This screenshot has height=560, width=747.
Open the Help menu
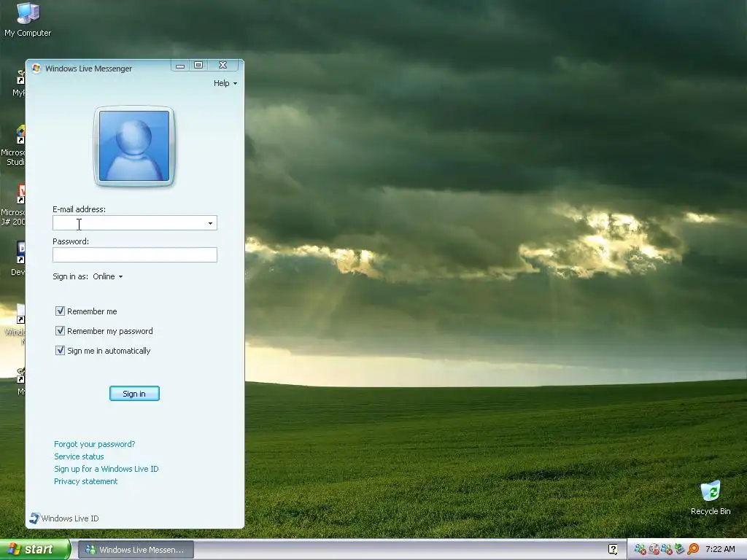pos(225,83)
